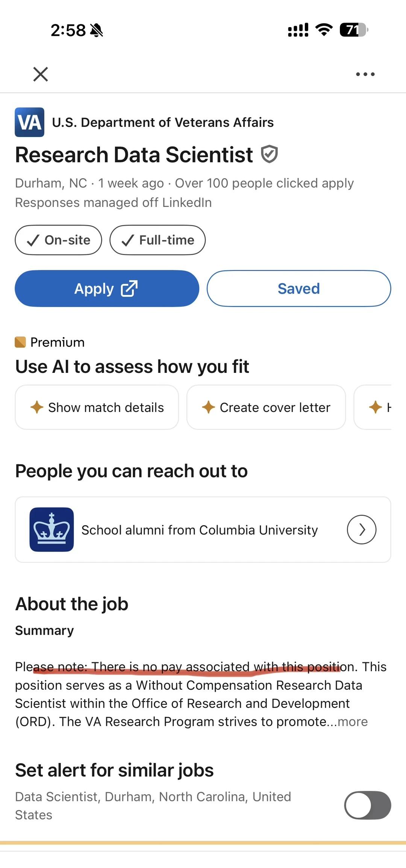Tap the Wi-Fi status bar icon
406x868 pixels.
click(324, 29)
